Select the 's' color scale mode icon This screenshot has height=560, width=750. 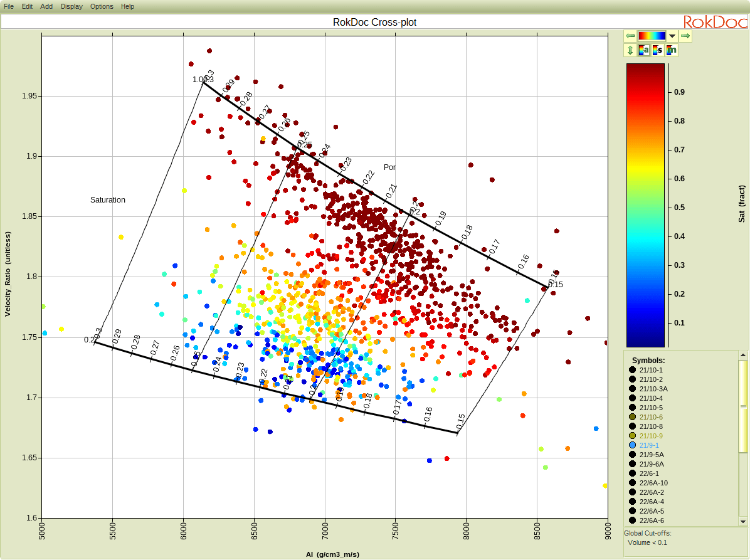pyautogui.click(x=657, y=50)
